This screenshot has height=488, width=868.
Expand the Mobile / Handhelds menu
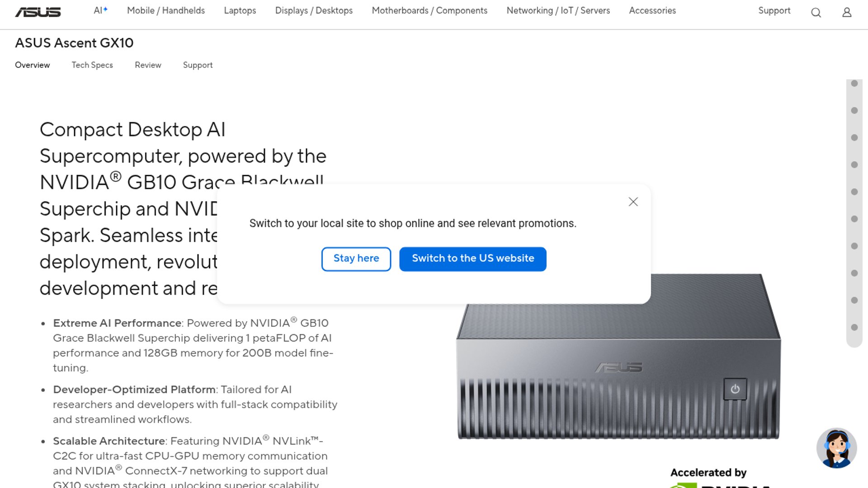(x=165, y=10)
